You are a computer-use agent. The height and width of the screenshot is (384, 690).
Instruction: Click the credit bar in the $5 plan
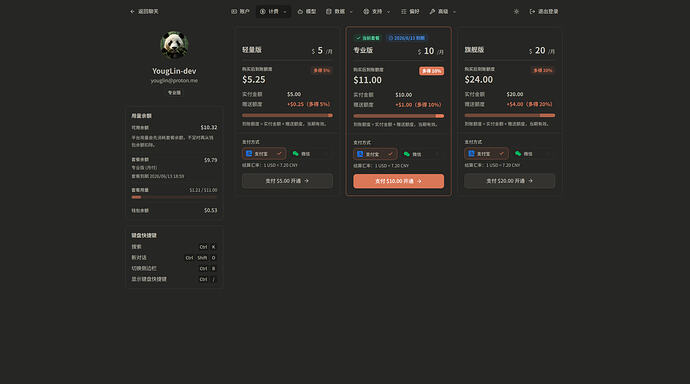click(287, 115)
